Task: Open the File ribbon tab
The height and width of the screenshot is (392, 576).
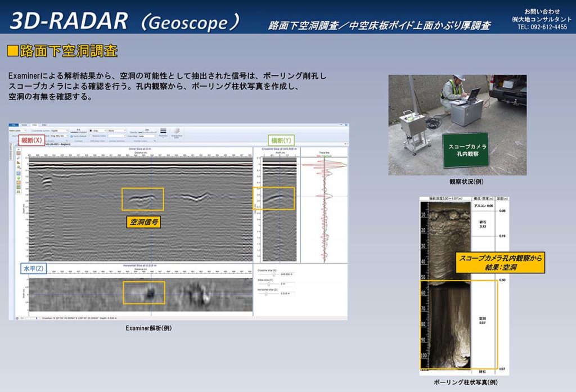Action: point(13,125)
